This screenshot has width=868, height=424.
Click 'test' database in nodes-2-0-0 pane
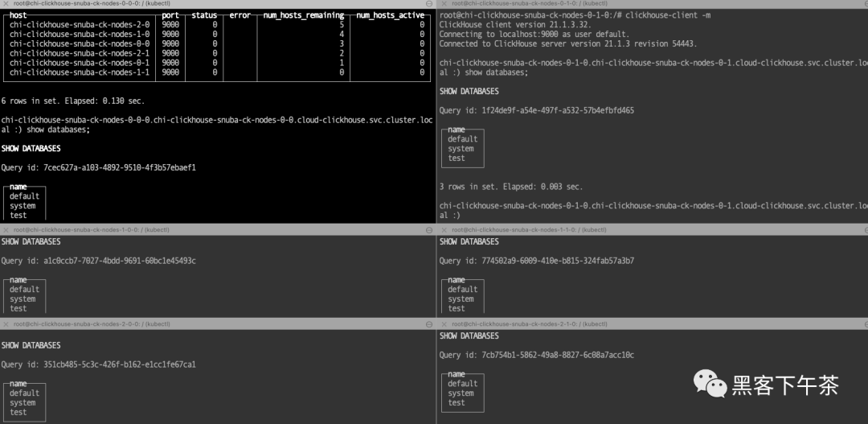tap(18, 412)
